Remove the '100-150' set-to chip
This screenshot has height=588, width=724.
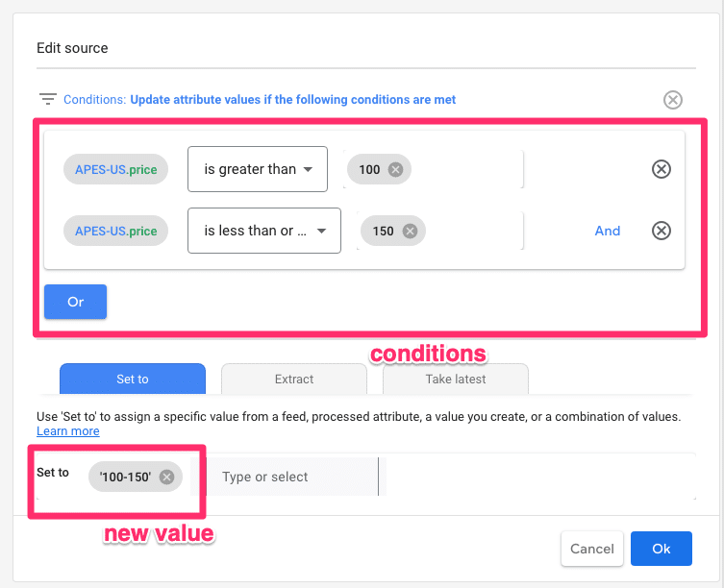pos(166,477)
